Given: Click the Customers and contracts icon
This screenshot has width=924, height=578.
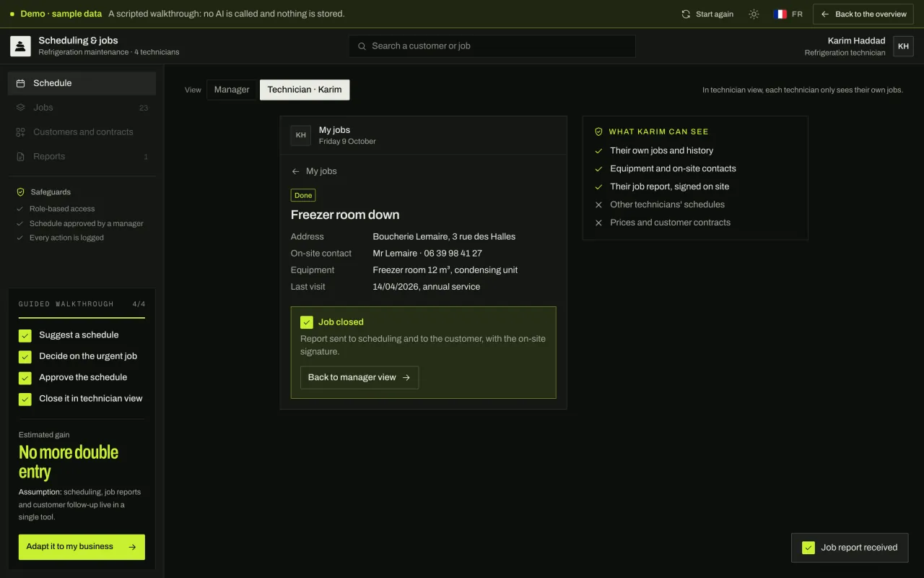Looking at the screenshot, I should [21, 132].
